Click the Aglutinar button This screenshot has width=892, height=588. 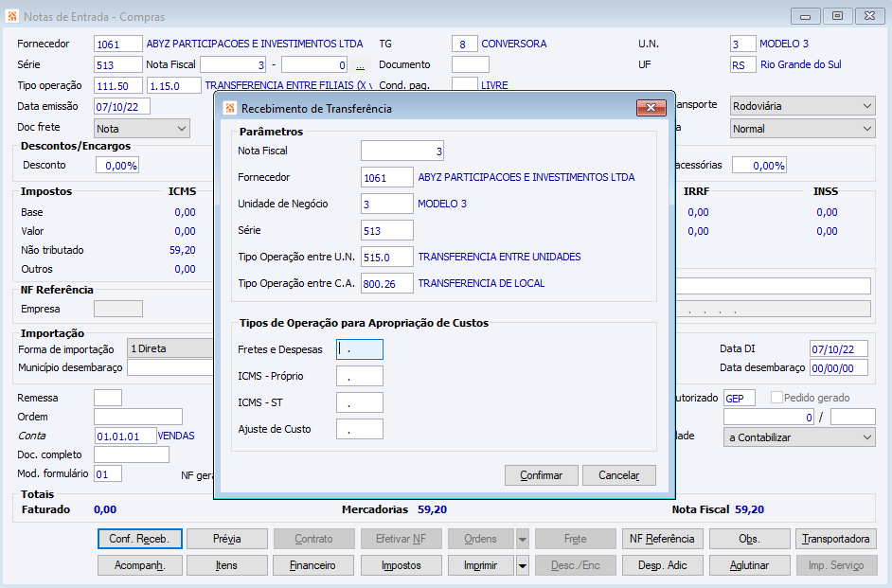coord(749,566)
